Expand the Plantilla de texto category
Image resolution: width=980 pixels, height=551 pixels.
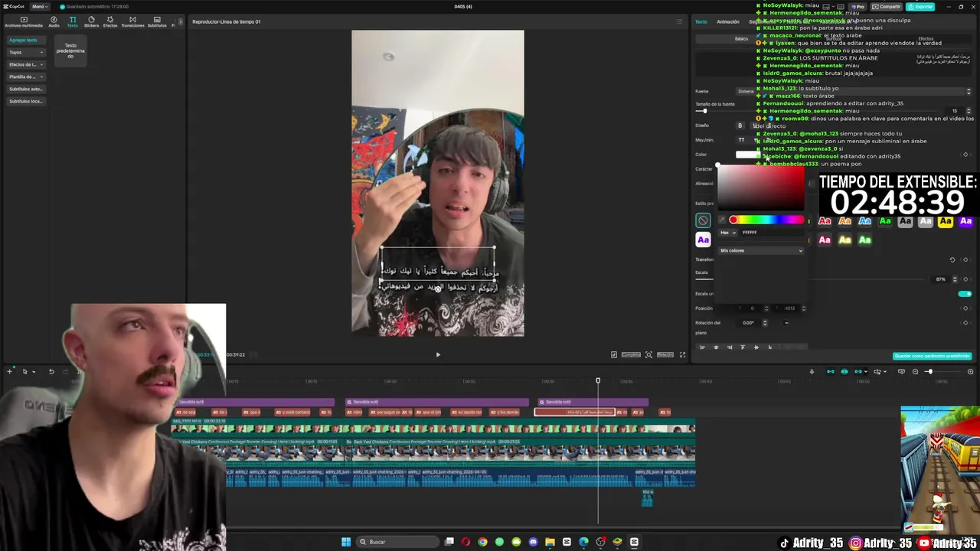click(25, 77)
